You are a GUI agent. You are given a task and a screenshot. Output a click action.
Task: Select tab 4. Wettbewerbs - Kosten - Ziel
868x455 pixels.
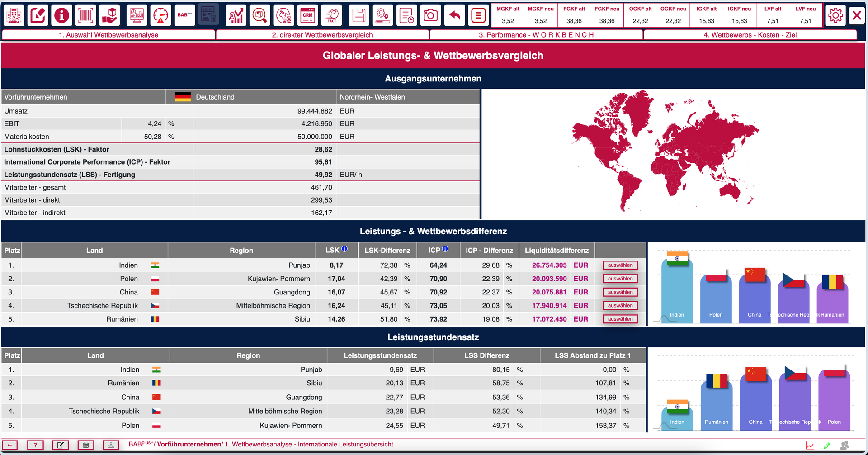pos(750,35)
